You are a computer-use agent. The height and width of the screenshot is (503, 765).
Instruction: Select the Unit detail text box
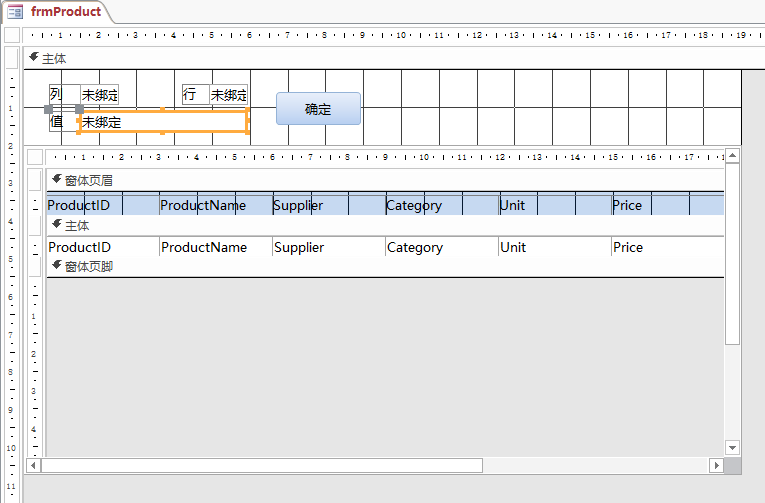coord(555,247)
